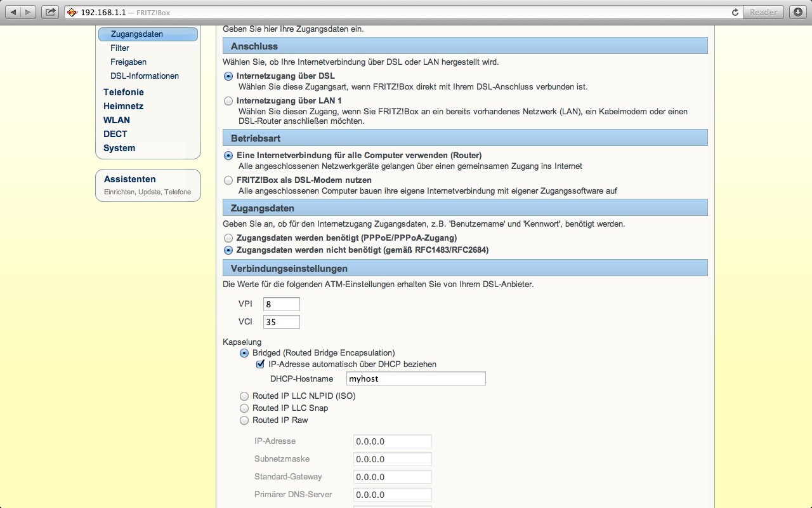Open the Downloads icon in toolbar

tap(797, 12)
